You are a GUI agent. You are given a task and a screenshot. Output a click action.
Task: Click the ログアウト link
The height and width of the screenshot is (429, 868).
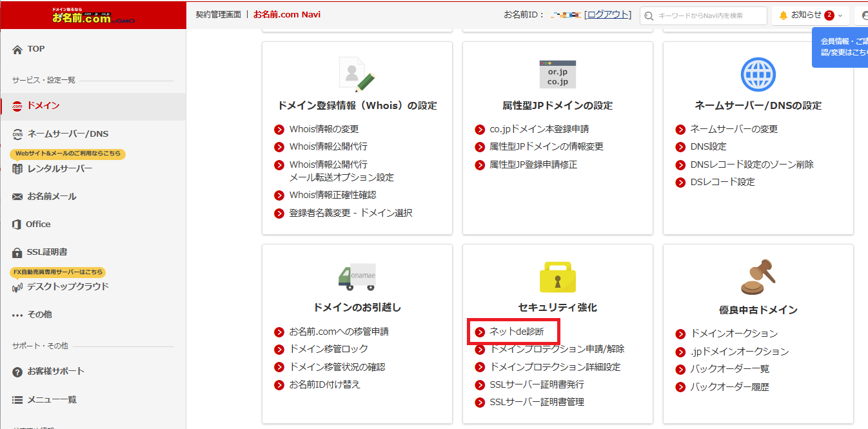(608, 14)
